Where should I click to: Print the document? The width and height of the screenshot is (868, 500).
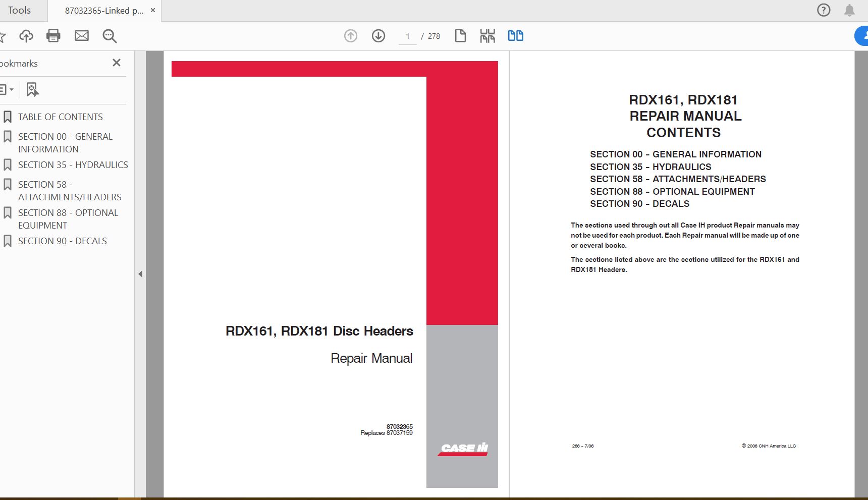click(x=53, y=36)
